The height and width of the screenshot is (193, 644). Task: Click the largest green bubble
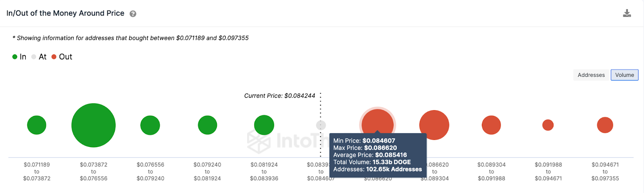[x=93, y=125]
